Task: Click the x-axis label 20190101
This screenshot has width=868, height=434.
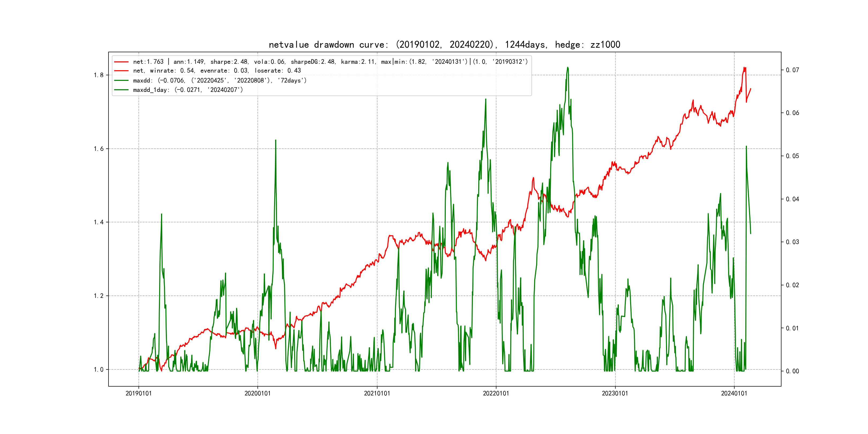Action: pyautogui.click(x=139, y=393)
